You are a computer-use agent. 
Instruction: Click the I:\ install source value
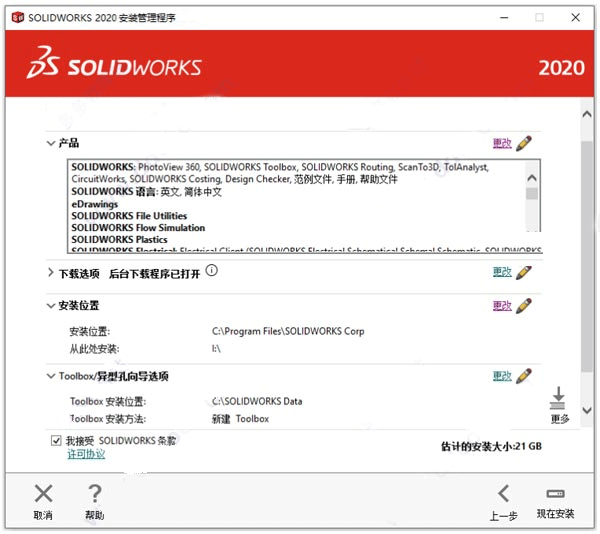[x=216, y=348]
